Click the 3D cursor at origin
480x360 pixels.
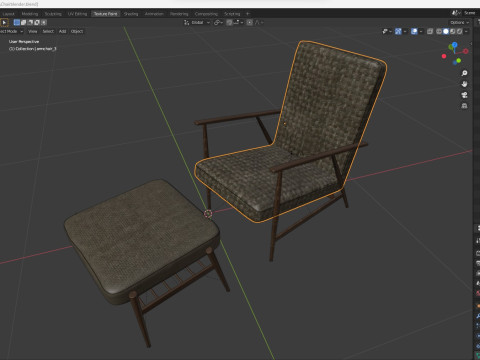click(x=208, y=214)
